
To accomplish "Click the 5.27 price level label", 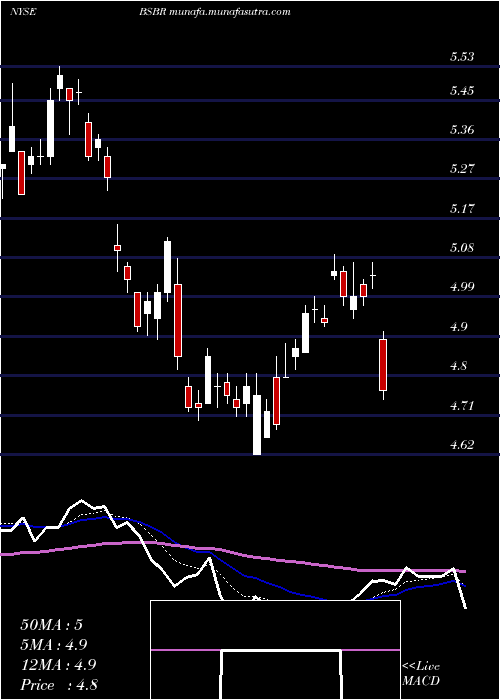I will 462,169.
